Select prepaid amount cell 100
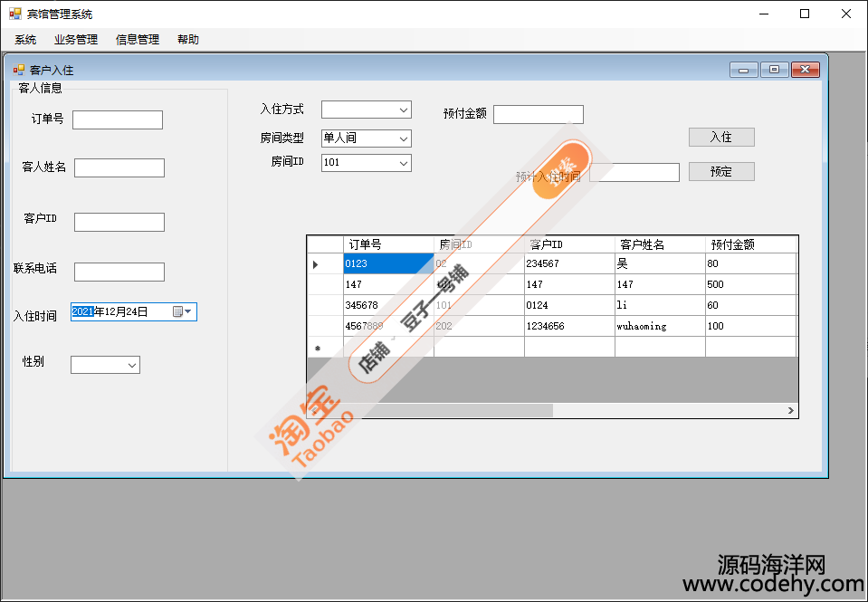Viewport: 868px width, 602px height. pos(751,326)
